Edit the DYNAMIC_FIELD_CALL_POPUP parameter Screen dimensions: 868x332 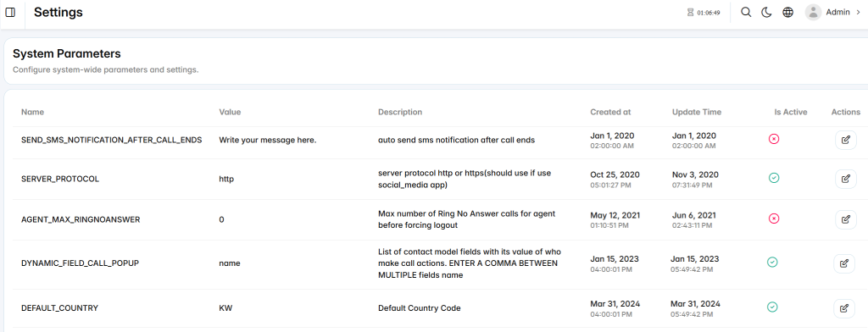coord(844,263)
